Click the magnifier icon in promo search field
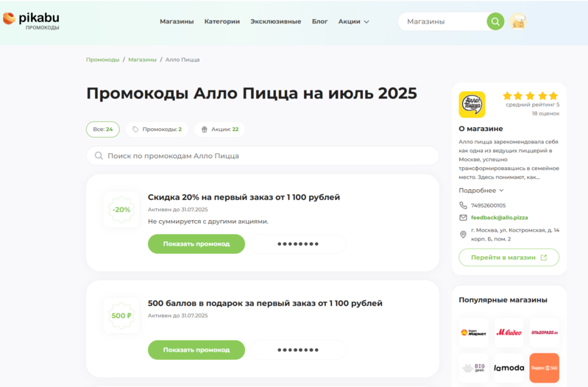Screen dimensions: 588x387 [x=99, y=156]
